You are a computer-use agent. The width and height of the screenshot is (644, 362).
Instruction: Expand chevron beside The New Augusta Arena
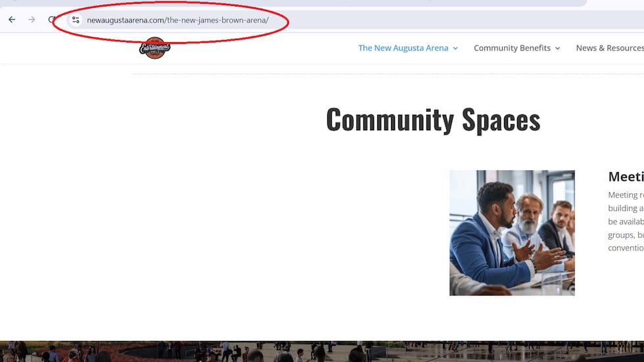click(x=455, y=49)
